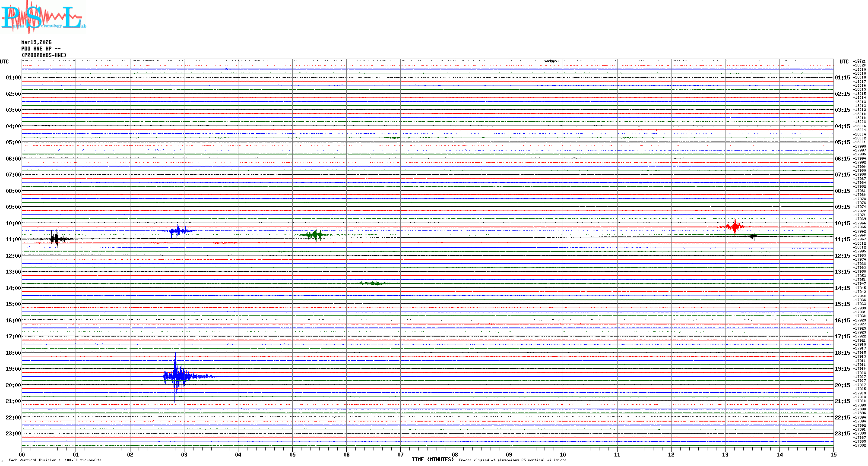Click the 11:15 label on the right axis
The image size is (868, 466).
pos(842,239)
